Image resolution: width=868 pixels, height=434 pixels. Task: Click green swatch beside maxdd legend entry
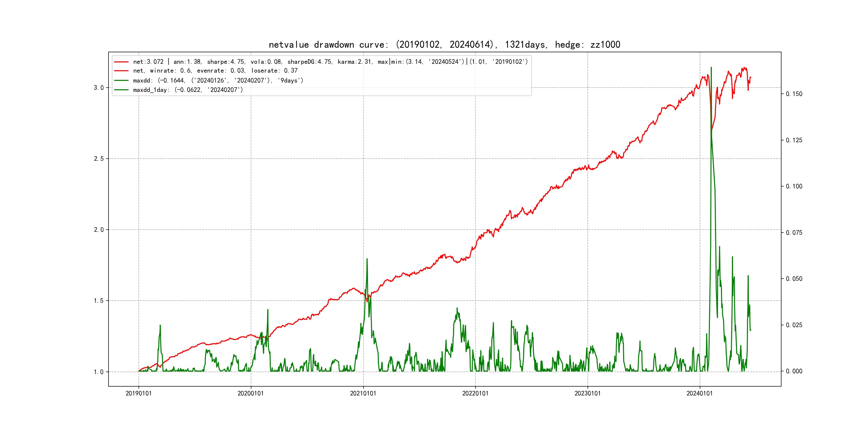121,81
